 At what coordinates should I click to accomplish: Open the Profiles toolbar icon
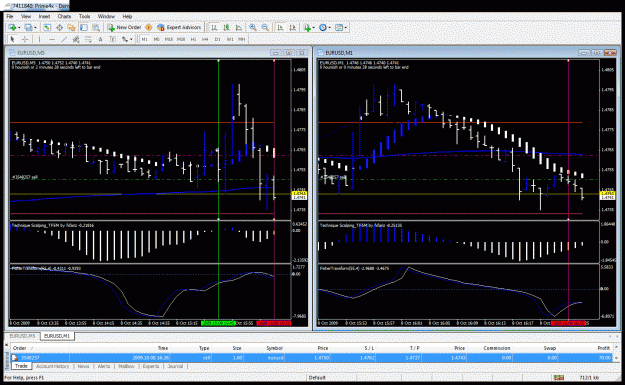click(28, 28)
